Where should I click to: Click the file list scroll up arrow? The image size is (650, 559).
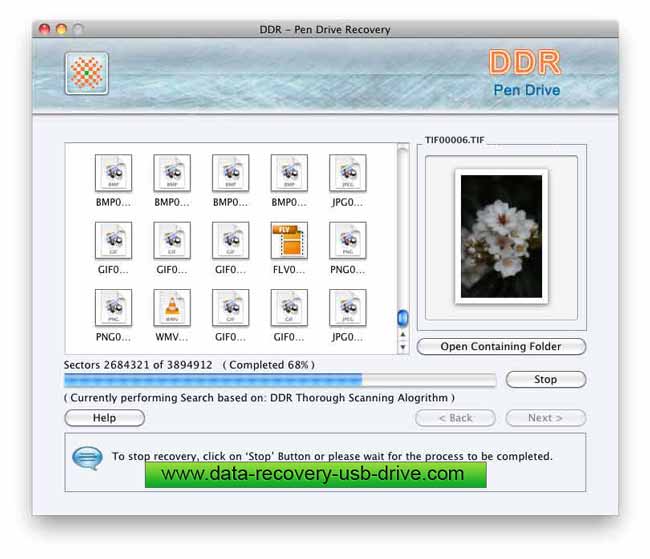pyautogui.click(x=403, y=335)
